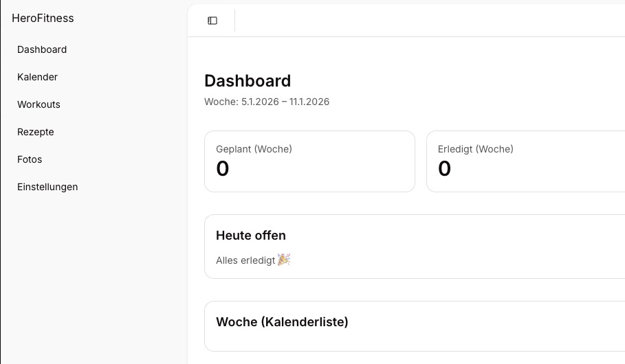The image size is (625, 364).
Task: Click the Alles erledigt message
Action: click(x=245, y=260)
